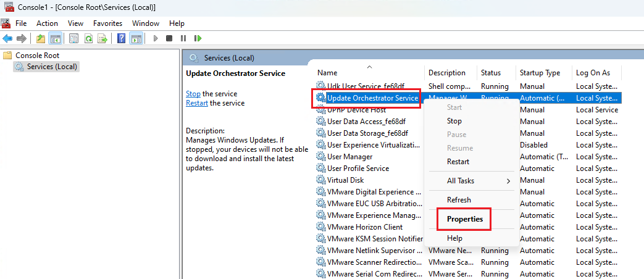
Task: Click the green Refresh toolbar icon
Action: [88, 38]
